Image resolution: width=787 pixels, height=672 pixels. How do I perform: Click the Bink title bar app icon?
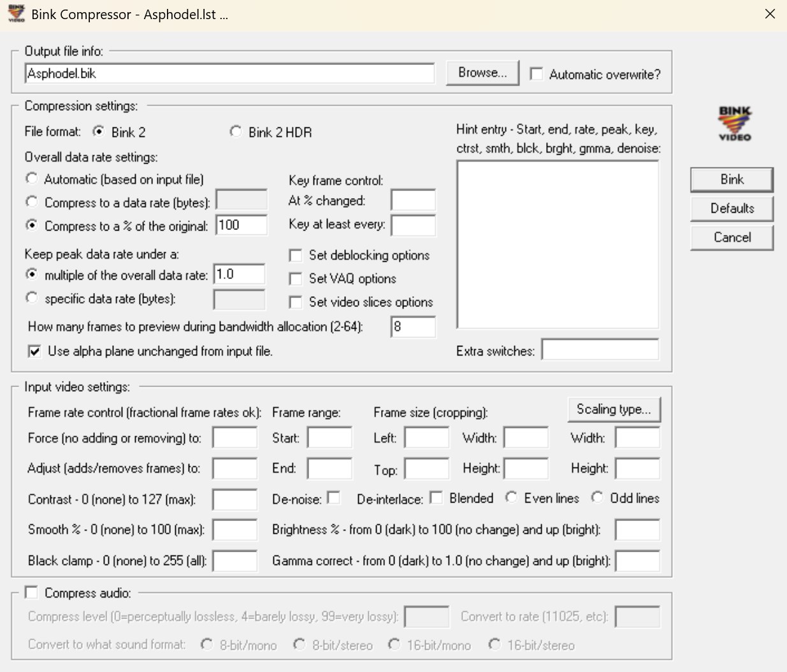[x=16, y=14]
